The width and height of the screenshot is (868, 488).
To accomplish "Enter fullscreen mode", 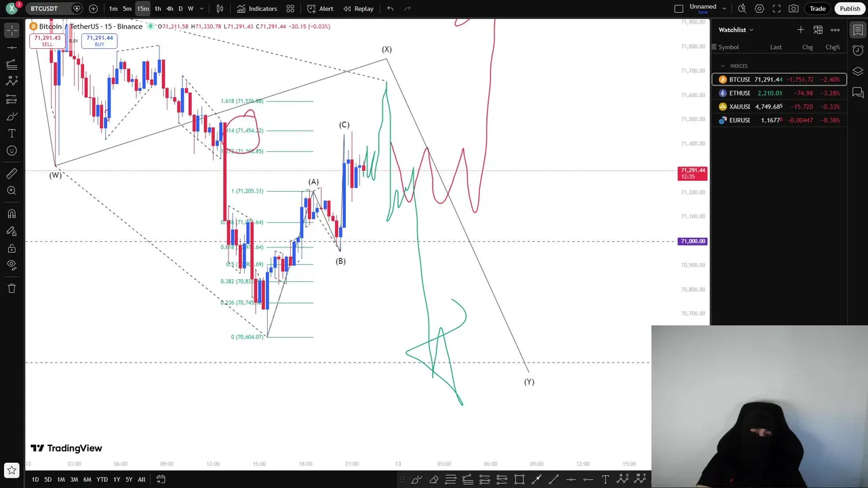I will (x=776, y=9).
